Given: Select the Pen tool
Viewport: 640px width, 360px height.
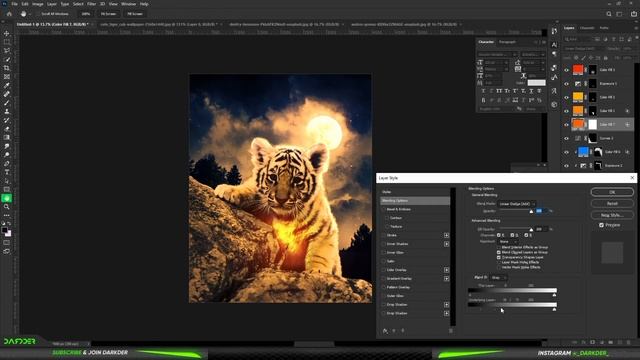Looking at the screenshot, I should click(x=7, y=164).
